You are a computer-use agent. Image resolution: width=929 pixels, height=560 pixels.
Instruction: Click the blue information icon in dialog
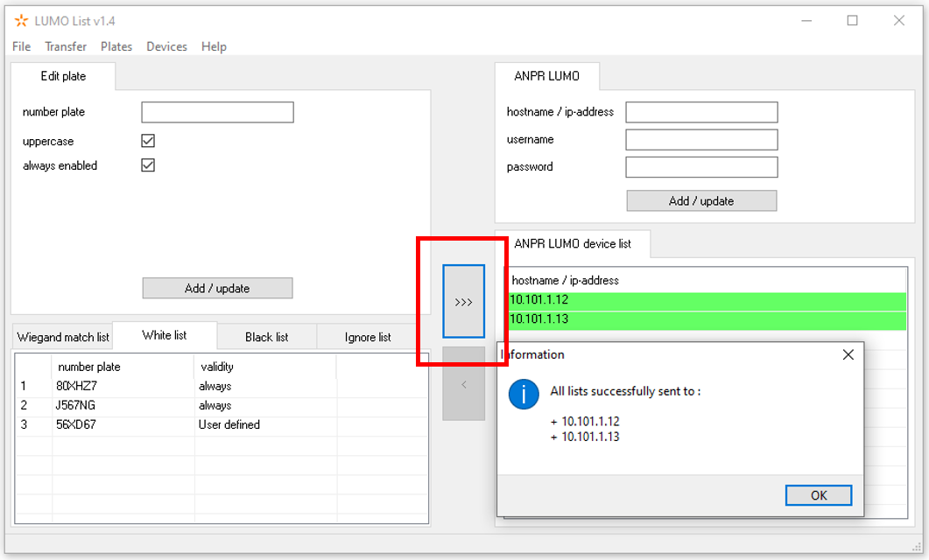pyautogui.click(x=524, y=395)
